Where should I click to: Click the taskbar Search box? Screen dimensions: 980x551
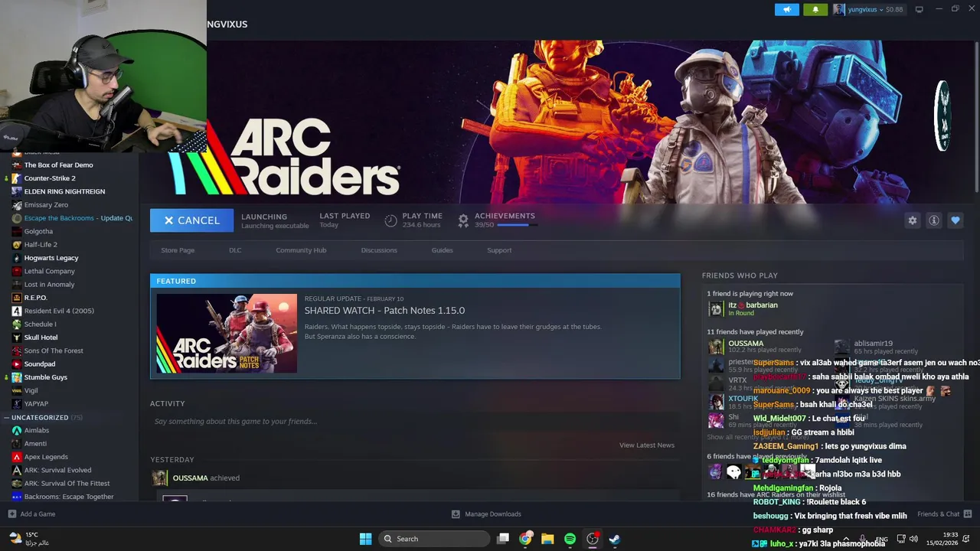pos(435,539)
